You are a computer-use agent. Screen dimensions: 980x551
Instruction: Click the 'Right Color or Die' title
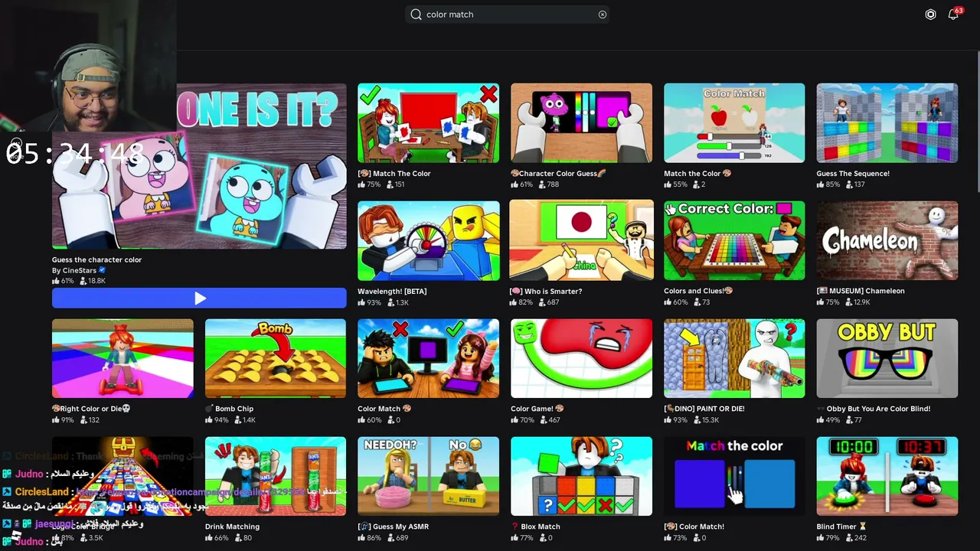click(x=91, y=409)
